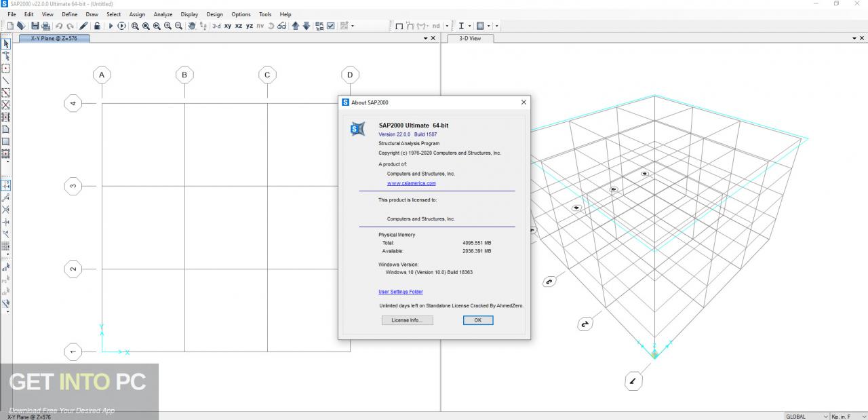Image resolution: width=868 pixels, height=420 pixels.
Task: Set view to xy plane
Action: (228, 26)
